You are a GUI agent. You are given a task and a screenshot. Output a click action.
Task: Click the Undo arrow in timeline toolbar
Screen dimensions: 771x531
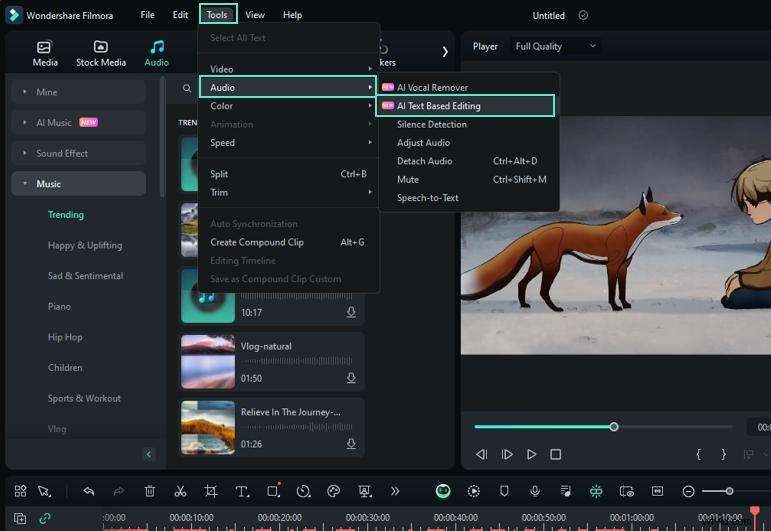click(89, 491)
